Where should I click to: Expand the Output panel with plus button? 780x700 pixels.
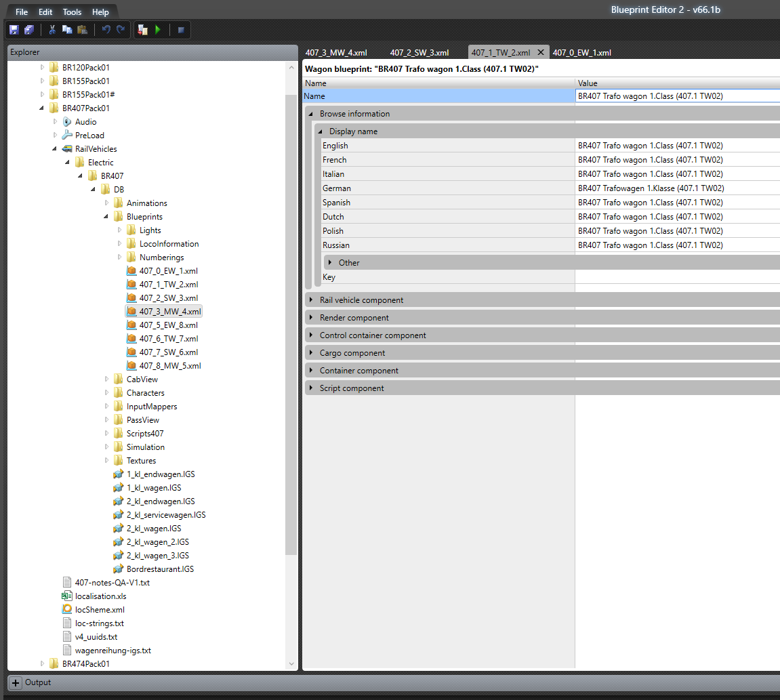click(x=16, y=683)
